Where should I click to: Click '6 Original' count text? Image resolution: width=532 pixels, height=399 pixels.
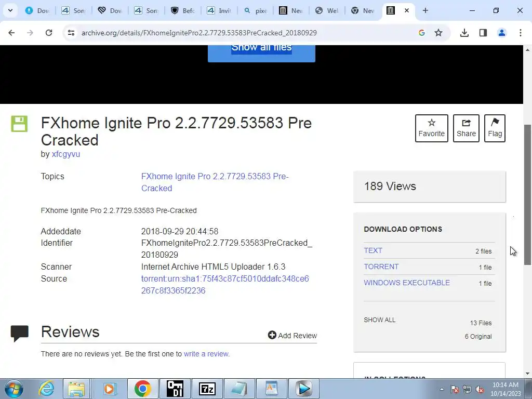(478, 337)
